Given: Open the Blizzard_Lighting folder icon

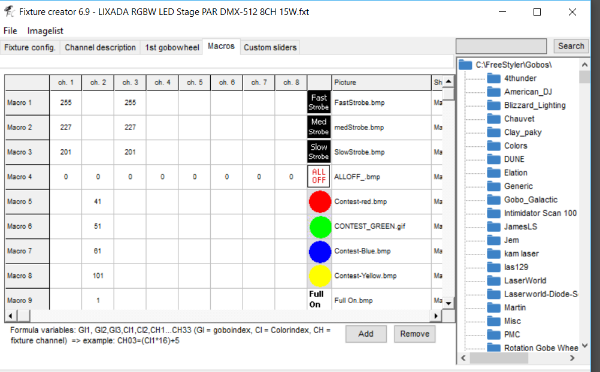Looking at the screenshot, I should pyautogui.click(x=494, y=105).
